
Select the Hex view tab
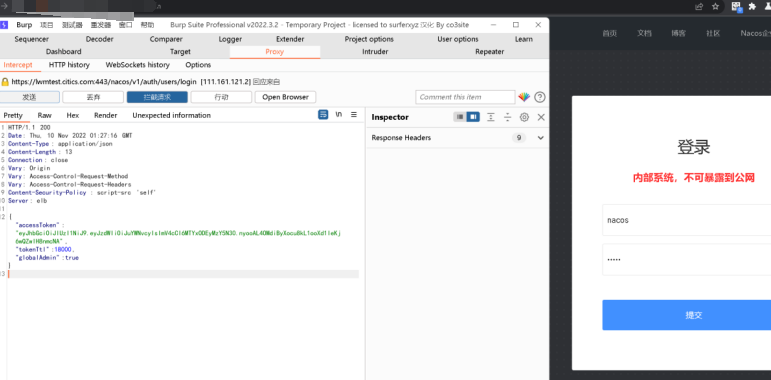coord(73,116)
